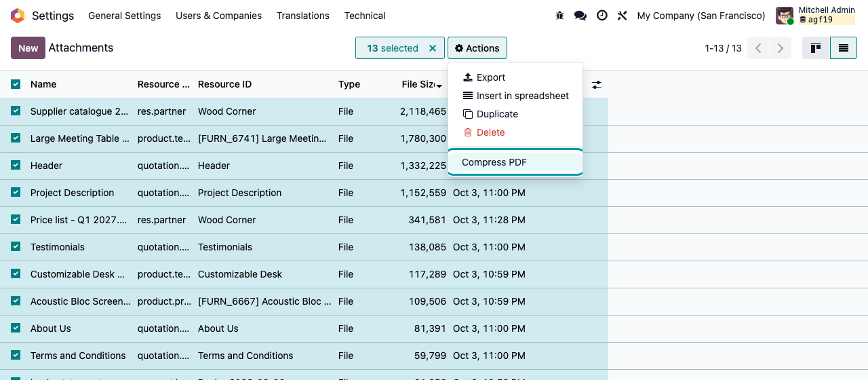Sort by the File Size column header
Screen dimensions: 868x380
coord(418,84)
